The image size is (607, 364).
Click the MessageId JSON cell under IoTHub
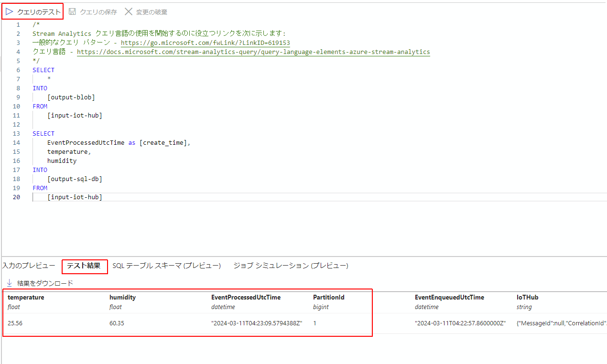click(x=562, y=323)
